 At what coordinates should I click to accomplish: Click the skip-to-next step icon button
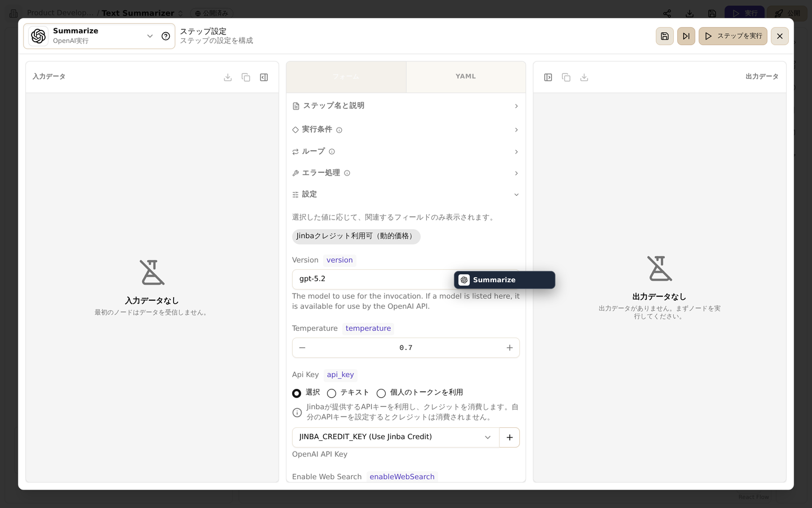tap(686, 36)
